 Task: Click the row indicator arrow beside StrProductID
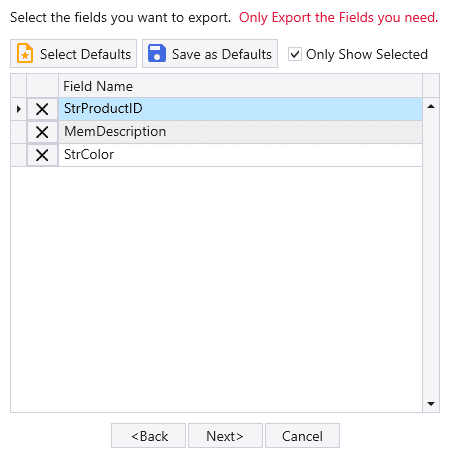19,109
